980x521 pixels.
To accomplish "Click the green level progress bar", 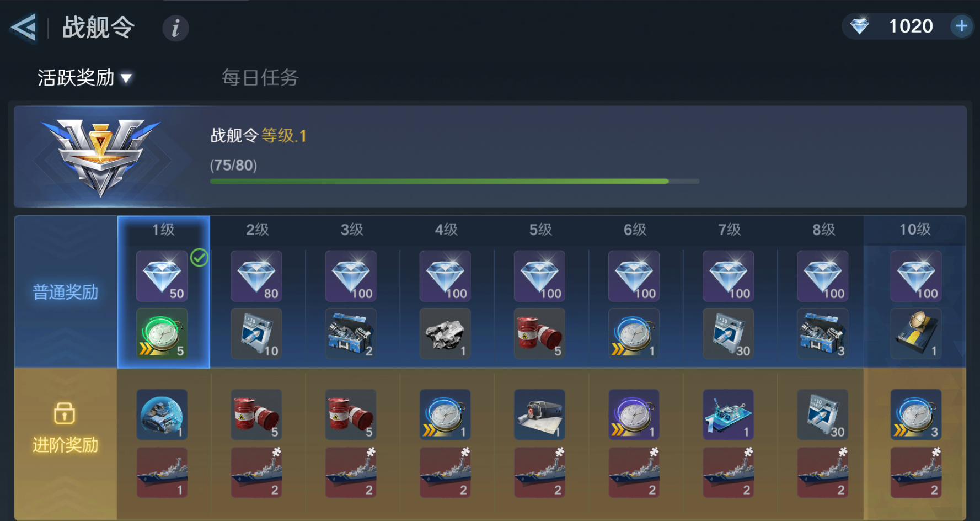I will pyautogui.click(x=454, y=181).
